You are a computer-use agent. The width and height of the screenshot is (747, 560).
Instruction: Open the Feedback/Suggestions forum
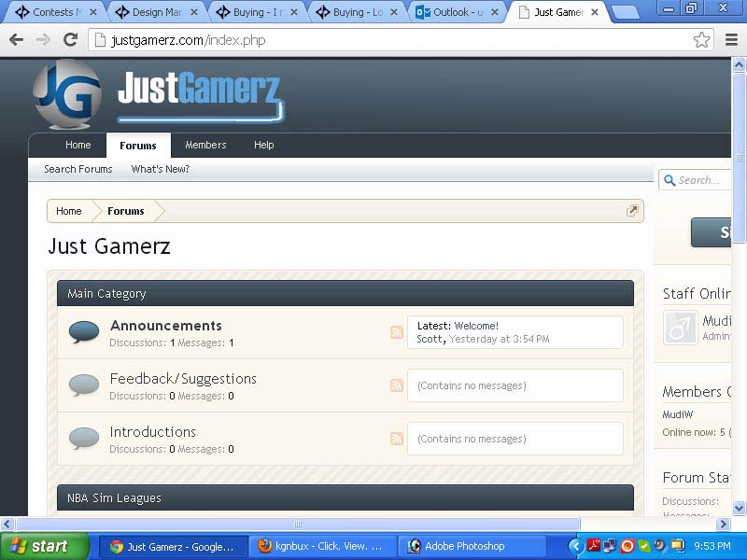coord(183,379)
